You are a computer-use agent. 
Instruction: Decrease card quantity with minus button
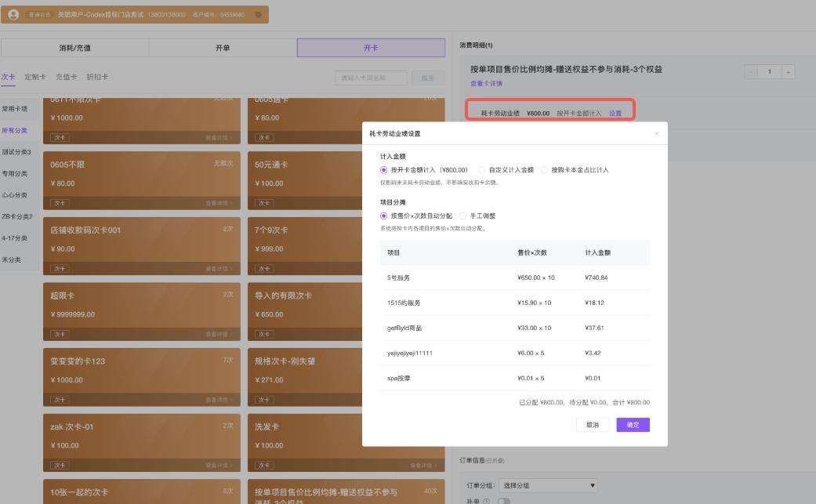click(x=751, y=72)
